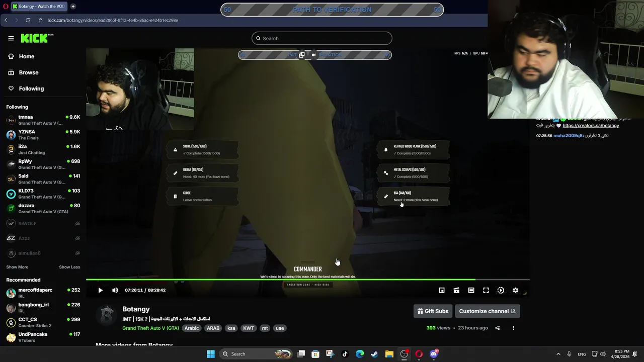
Task: Play the video with the play button
Action: (100, 290)
